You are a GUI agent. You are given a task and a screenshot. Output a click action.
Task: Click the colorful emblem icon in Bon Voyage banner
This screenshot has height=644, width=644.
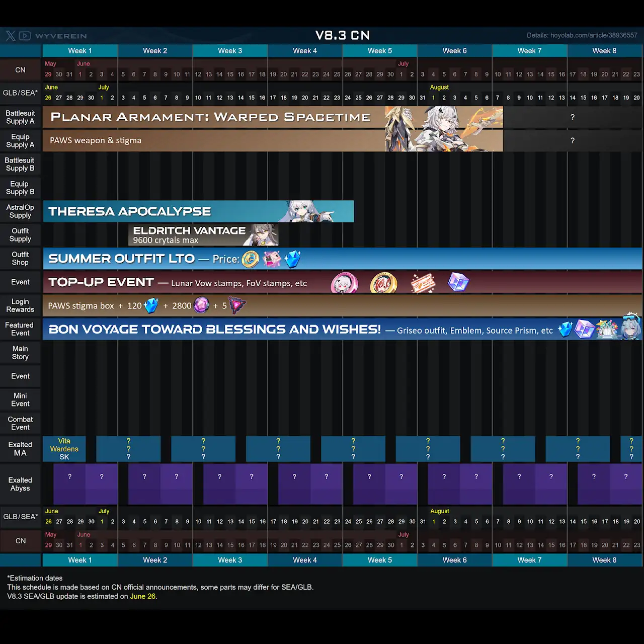607,330
